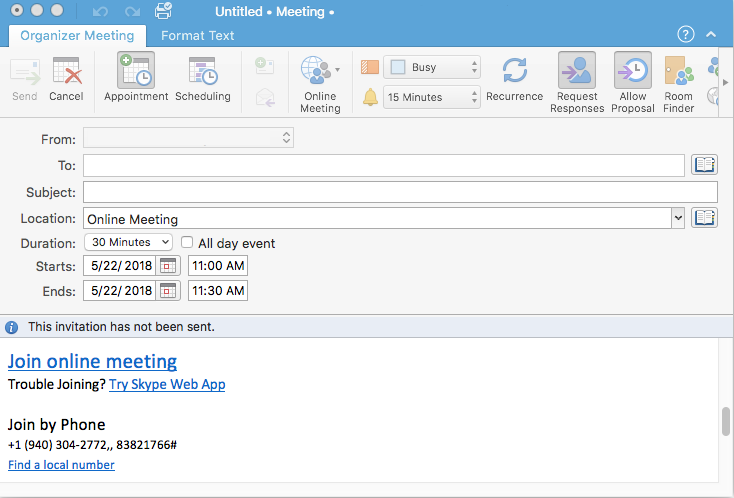Select the Organizer Meeting tab
The width and height of the screenshot is (734, 498).
pos(77,36)
